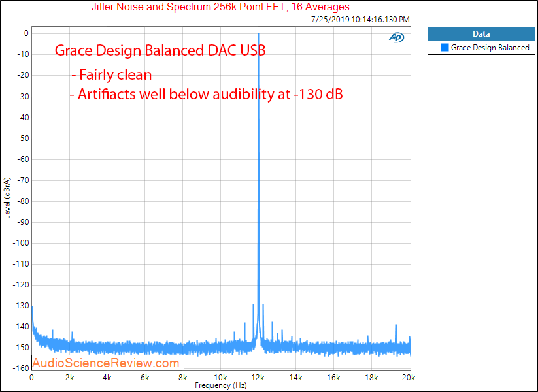The height and width of the screenshot is (392, 538).
Task: Click the chart title Jitter Noise and Spectrum
Action: click(x=220, y=7)
